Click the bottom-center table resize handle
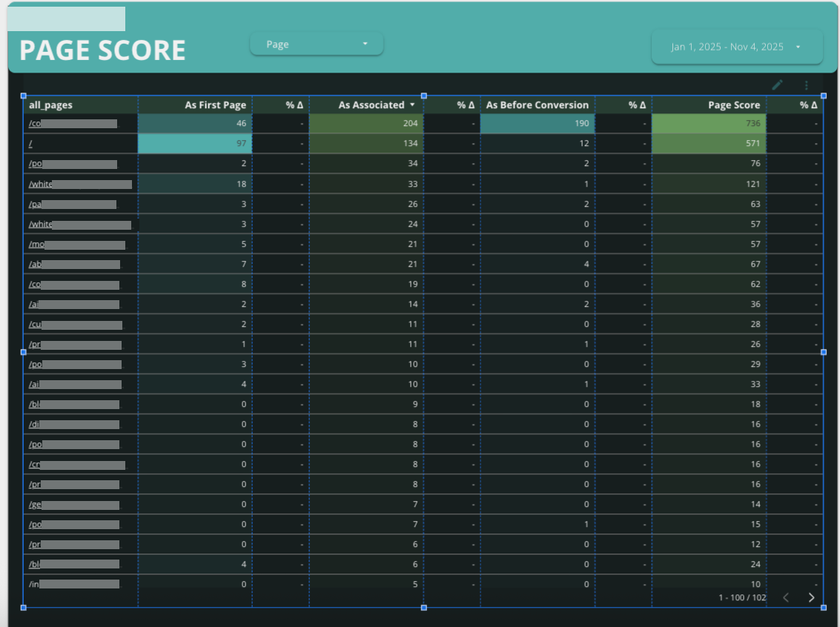840x627 pixels. point(423,608)
